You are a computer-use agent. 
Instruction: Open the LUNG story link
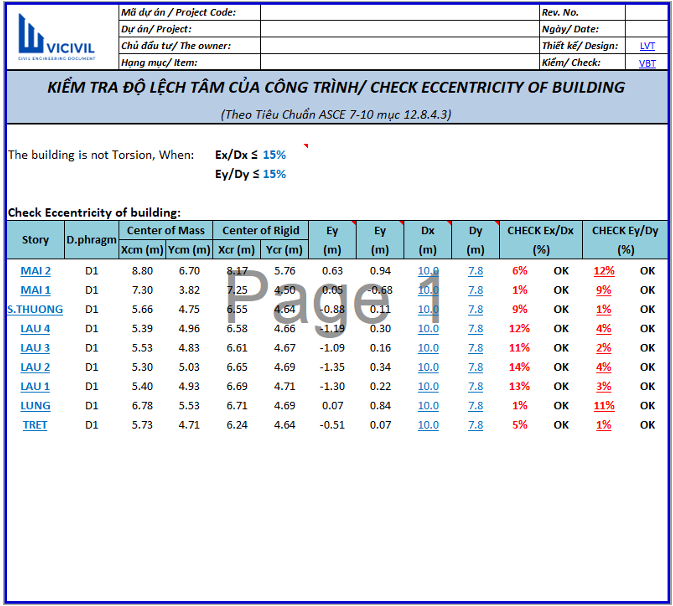click(35, 406)
